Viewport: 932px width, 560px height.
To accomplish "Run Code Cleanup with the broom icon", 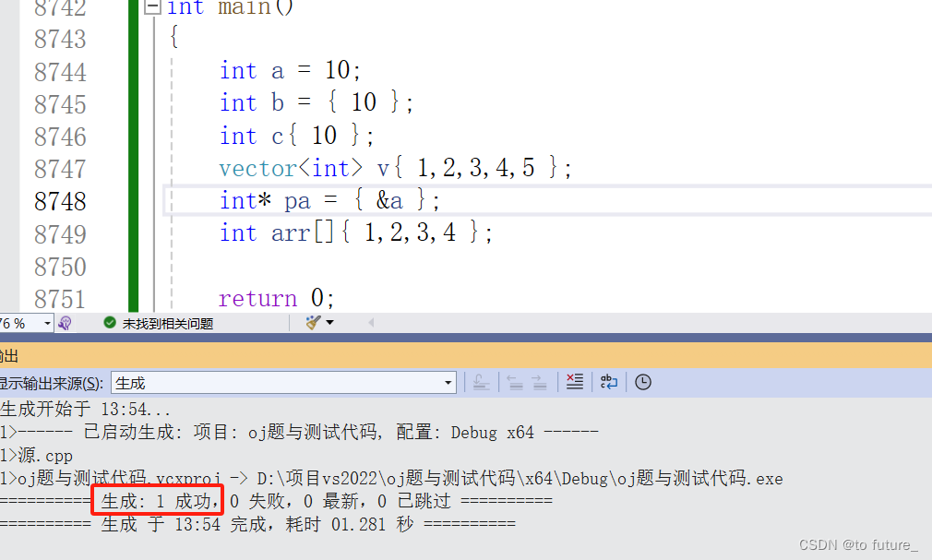I will pyautogui.click(x=311, y=321).
